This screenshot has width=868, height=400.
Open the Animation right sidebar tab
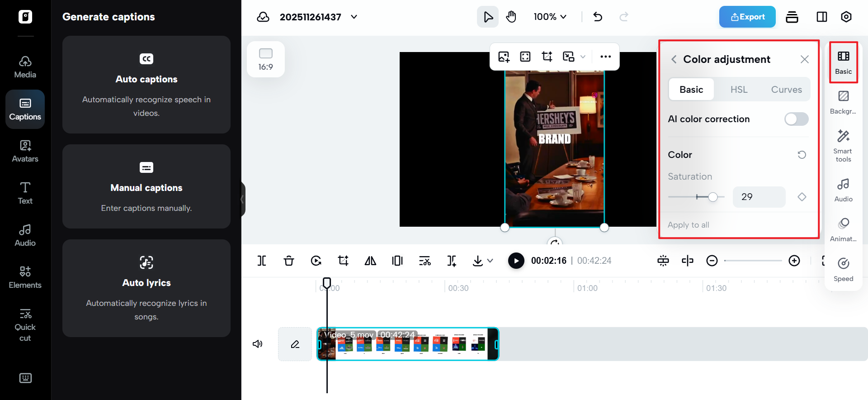(844, 230)
